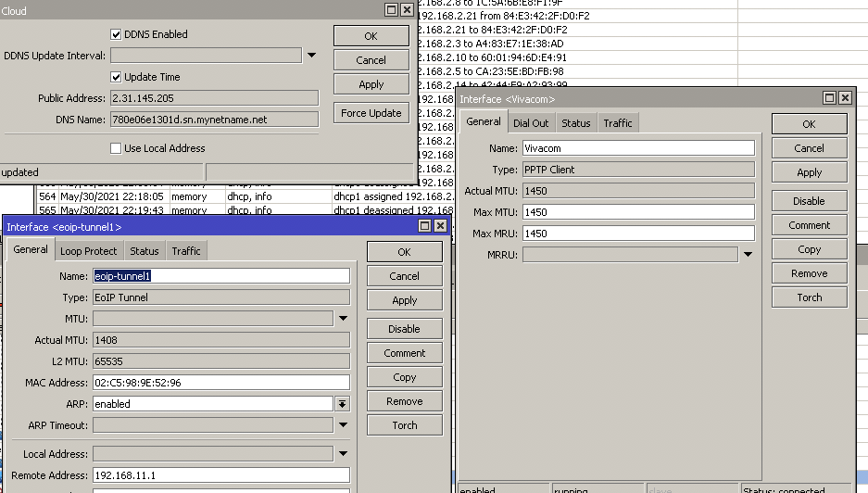Click the Force Update button
The width and height of the screenshot is (868, 493).
[x=371, y=113]
